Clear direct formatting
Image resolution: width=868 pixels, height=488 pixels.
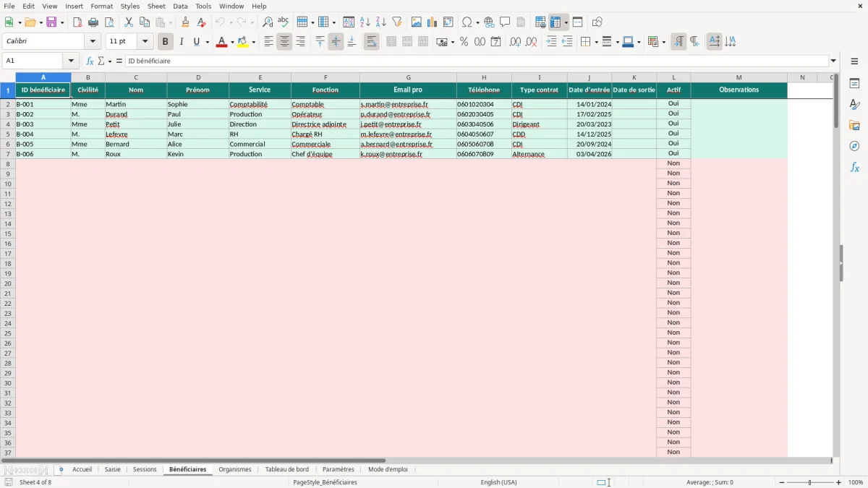(201, 22)
